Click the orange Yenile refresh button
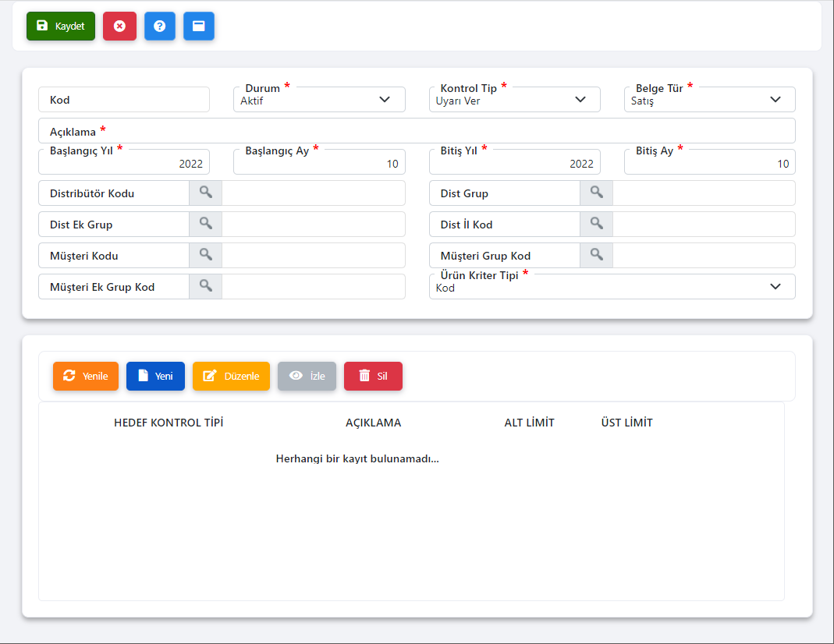834x644 pixels. tap(86, 376)
